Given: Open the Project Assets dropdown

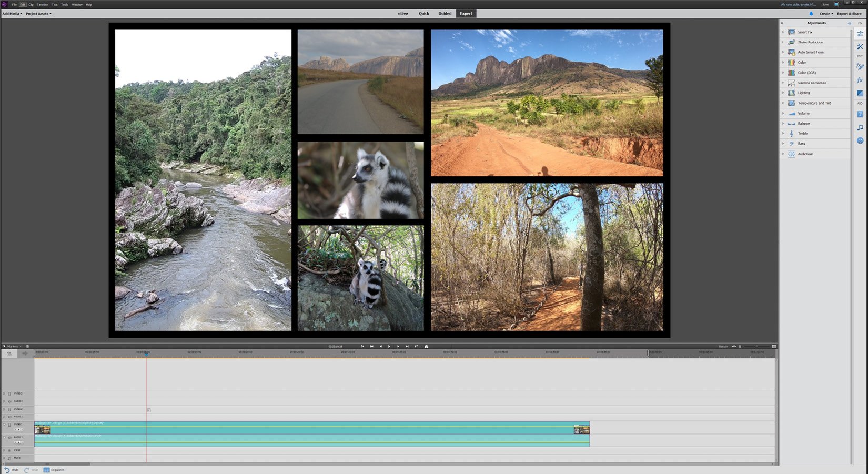Looking at the screenshot, I should coord(38,14).
